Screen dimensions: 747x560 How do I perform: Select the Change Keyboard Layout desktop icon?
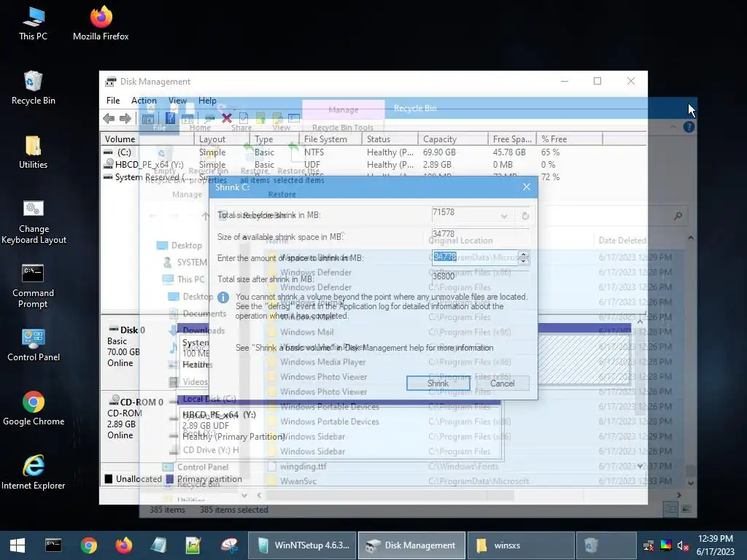tap(34, 222)
